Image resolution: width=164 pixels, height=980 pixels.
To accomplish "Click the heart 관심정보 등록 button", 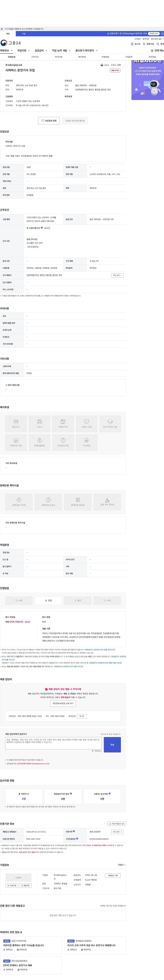I will pyautogui.click(x=49, y=121).
